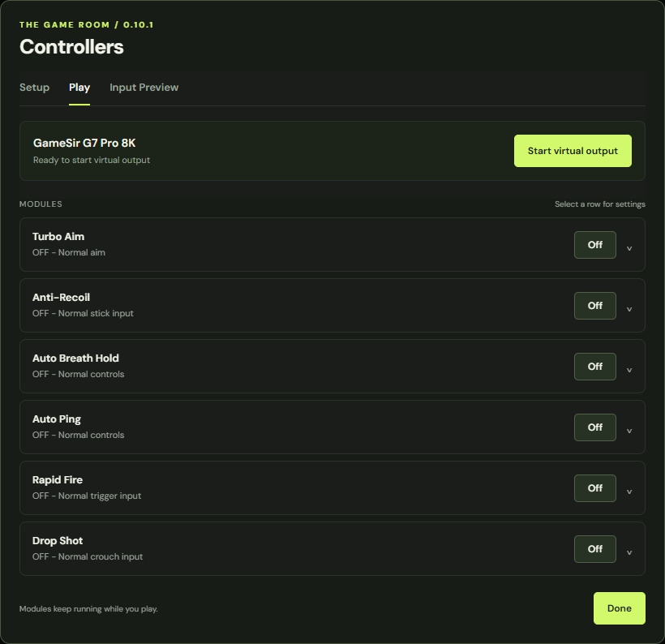665x644 pixels.
Task: Toggle Rapid Fire Off switch
Action: coord(595,488)
